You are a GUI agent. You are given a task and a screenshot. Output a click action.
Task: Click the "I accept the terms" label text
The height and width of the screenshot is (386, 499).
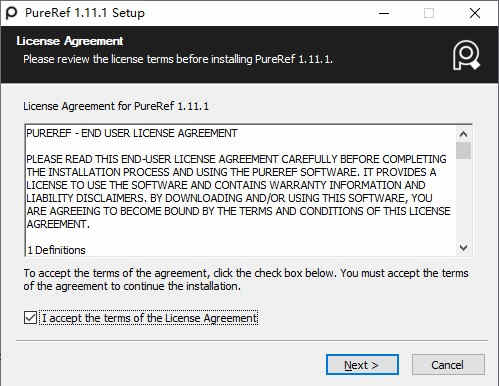(150, 318)
